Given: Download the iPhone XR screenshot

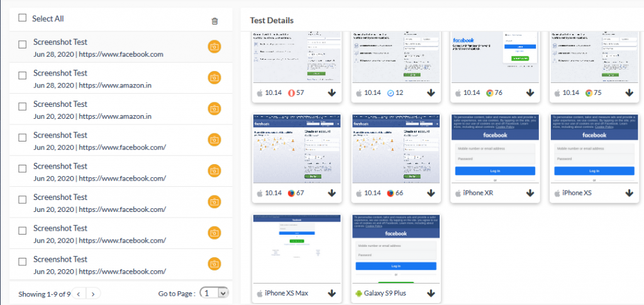Looking at the screenshot, I should pos(530,193).
